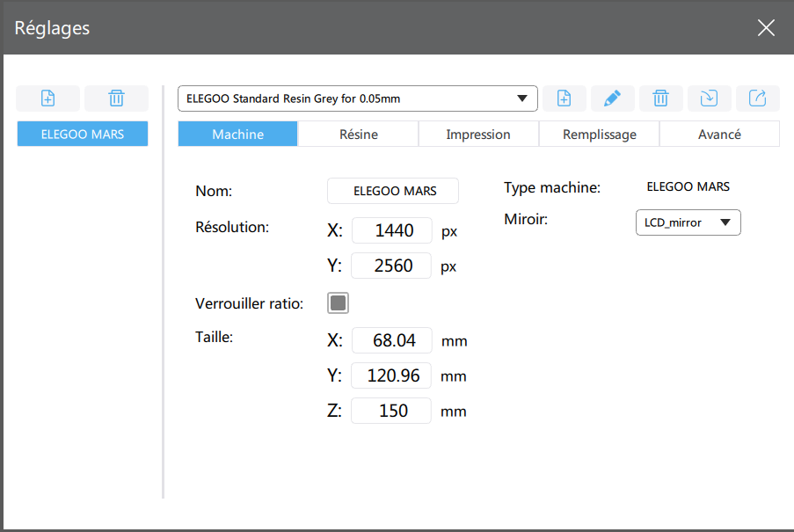Screen dimensions: 794x532
Task: Click the Taille Y field showing 120.96
Action: pos(391,375)
